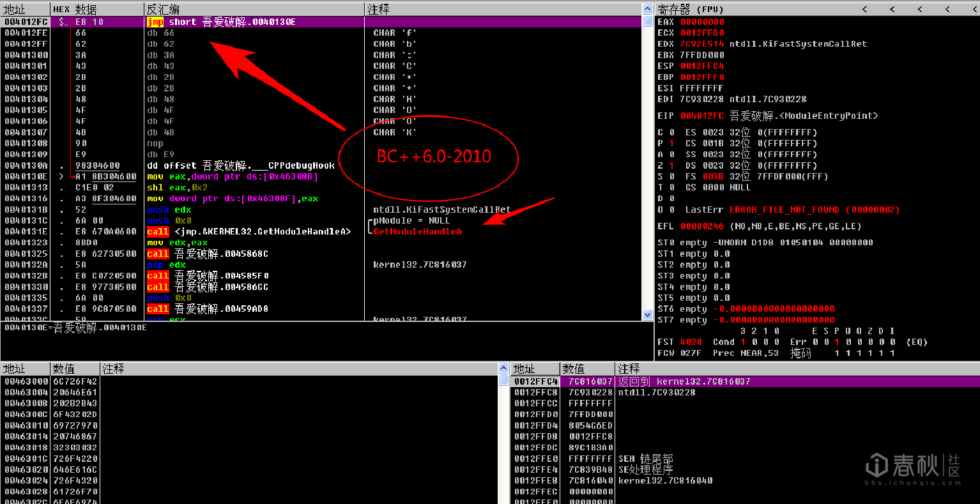This screenshot has width=980, height=504.
Task: Select the pop edx instruction at 0040132A
Action: coord(321,264)
